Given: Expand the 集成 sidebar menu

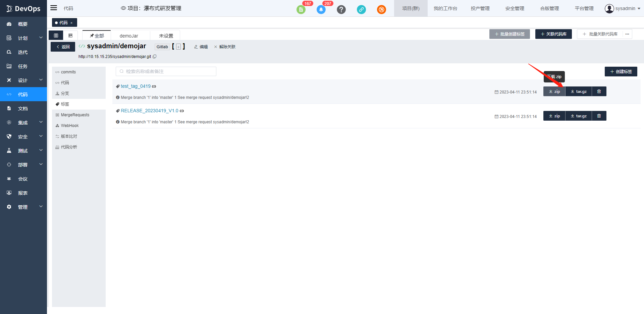Looking at the screenshot, I should coord(23,123).
